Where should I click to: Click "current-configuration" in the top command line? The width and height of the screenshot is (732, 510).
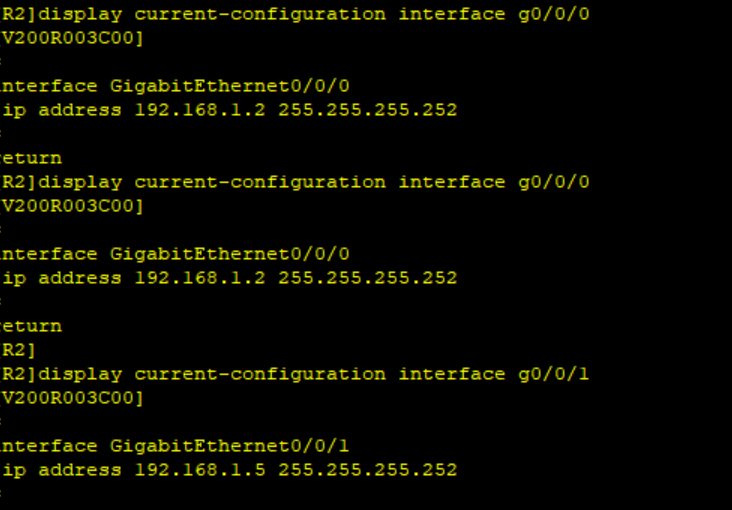[260, 14]
